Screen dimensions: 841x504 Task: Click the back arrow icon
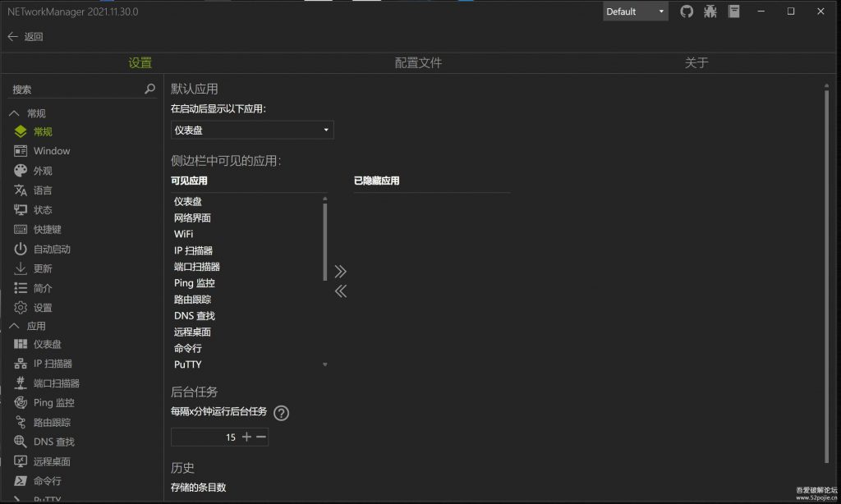click(x=13, y=36)
